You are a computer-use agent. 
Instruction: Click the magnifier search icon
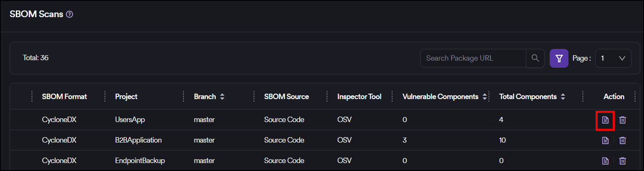(x=535, y=58)
